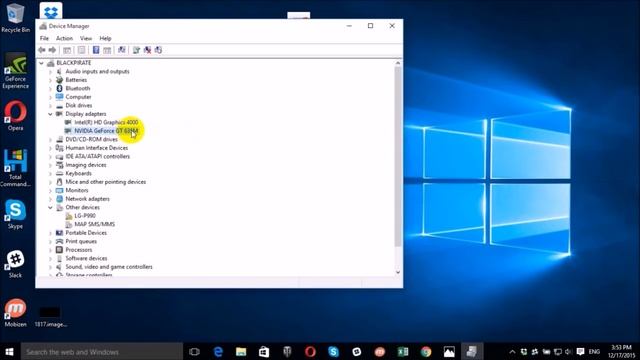This screenshot has width=640, height=360.
Task: Collapse the Other devices node
Action: tap(50, 207)
